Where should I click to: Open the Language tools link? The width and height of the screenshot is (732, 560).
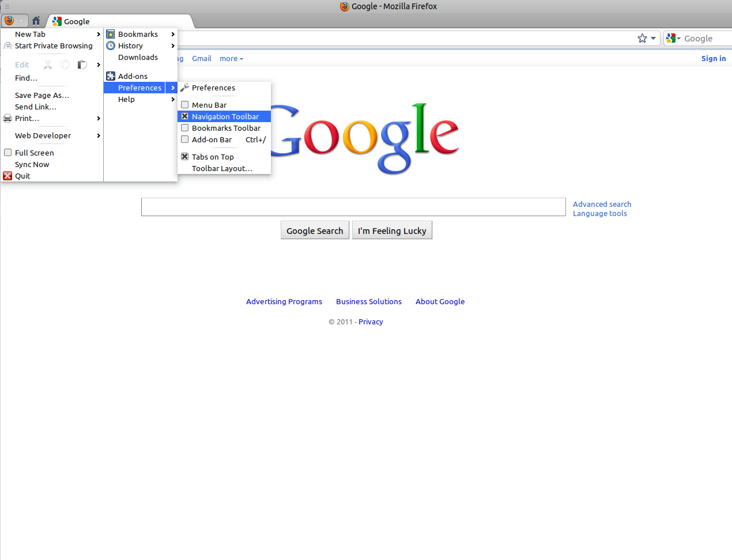coord(600,214)
